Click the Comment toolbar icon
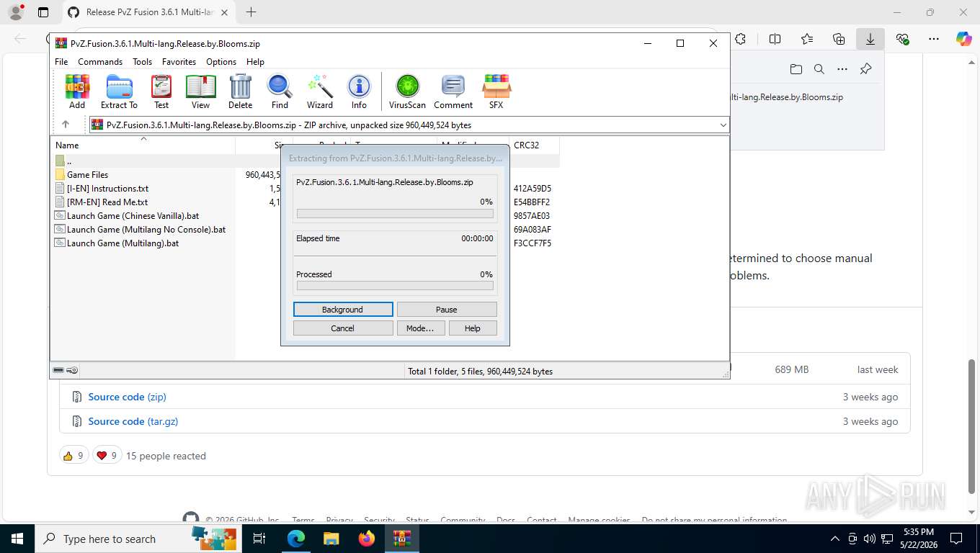 [x=453, y=91]
